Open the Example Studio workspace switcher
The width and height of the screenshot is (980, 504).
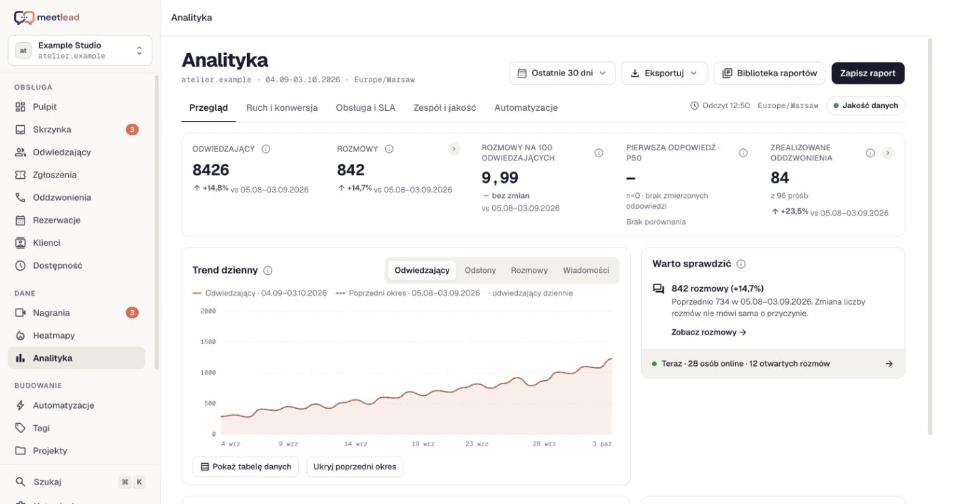tap(80, 50)
